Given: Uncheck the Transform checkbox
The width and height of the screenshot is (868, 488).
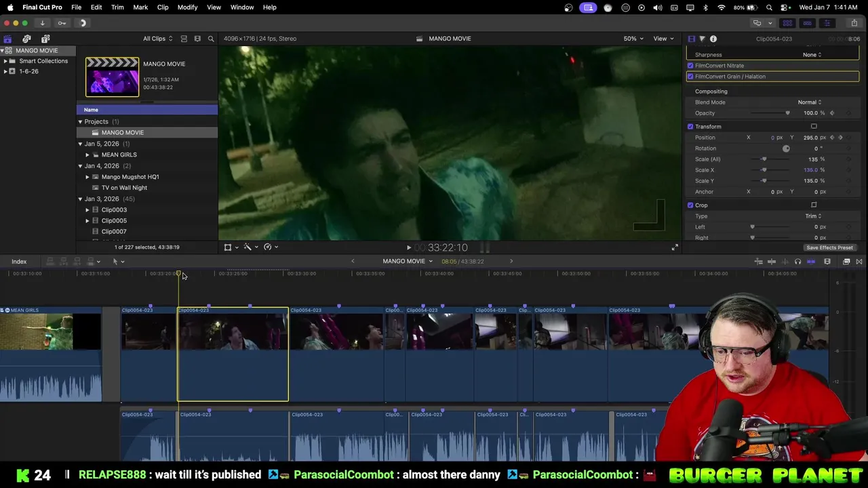Looking at the screenshot, I should click(690, 127).
